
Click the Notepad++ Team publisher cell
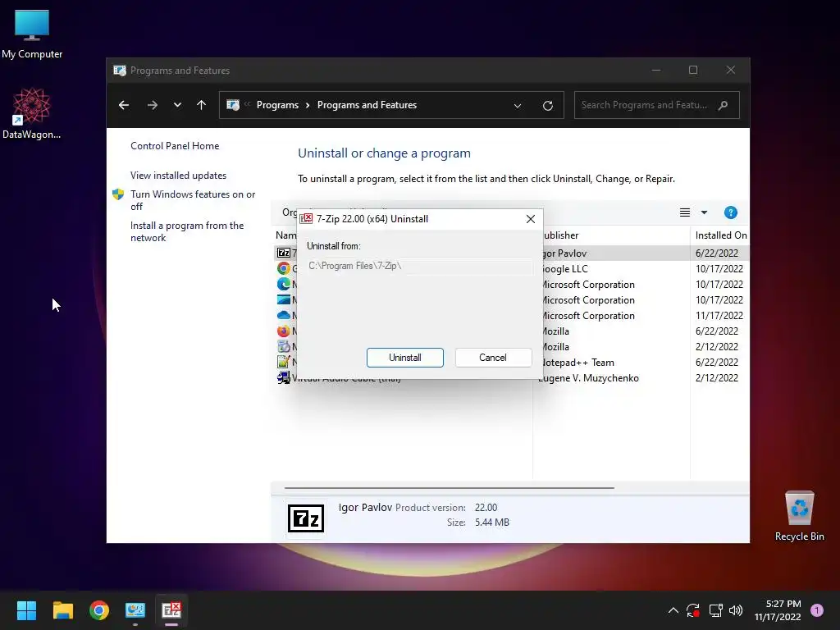578,363
